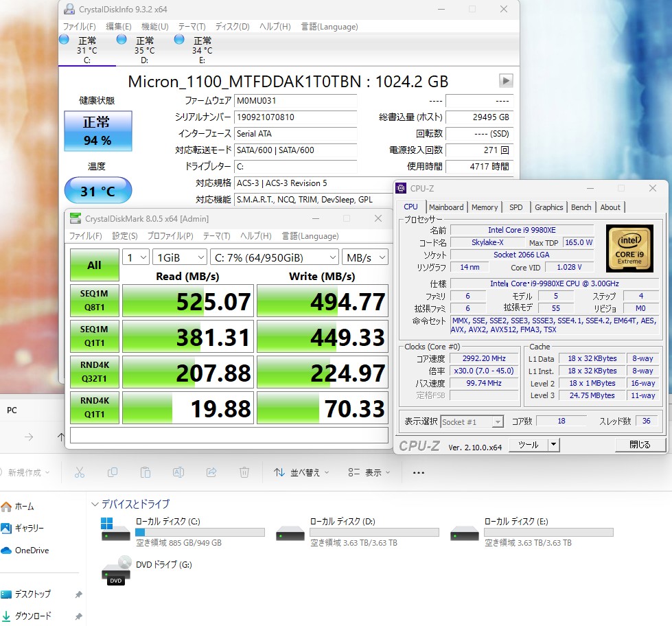
Task: Switch to the Memory tab in CPU-Z
Action: pyautogui.click(x=485, y=207)
